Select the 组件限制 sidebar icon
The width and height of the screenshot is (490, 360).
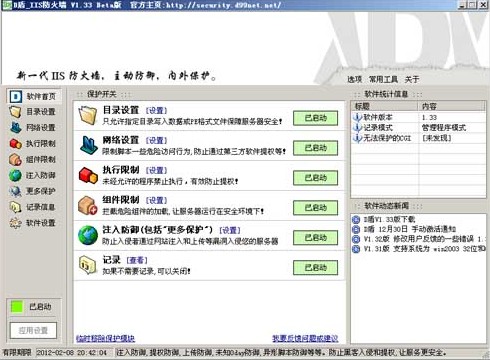point(15,160)
